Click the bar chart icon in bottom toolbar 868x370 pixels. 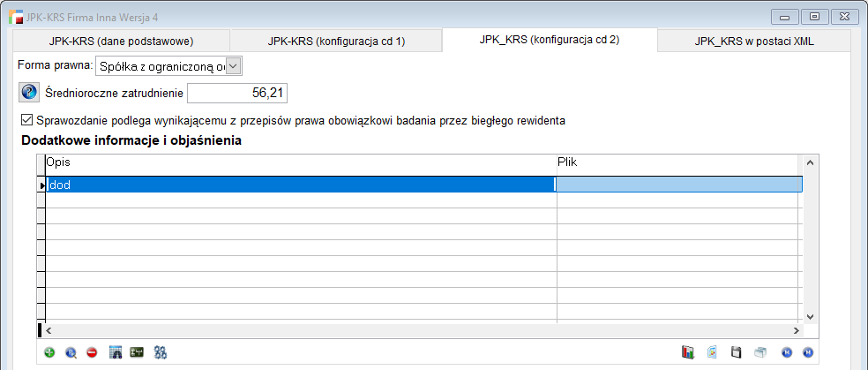[x=688, y=352]
